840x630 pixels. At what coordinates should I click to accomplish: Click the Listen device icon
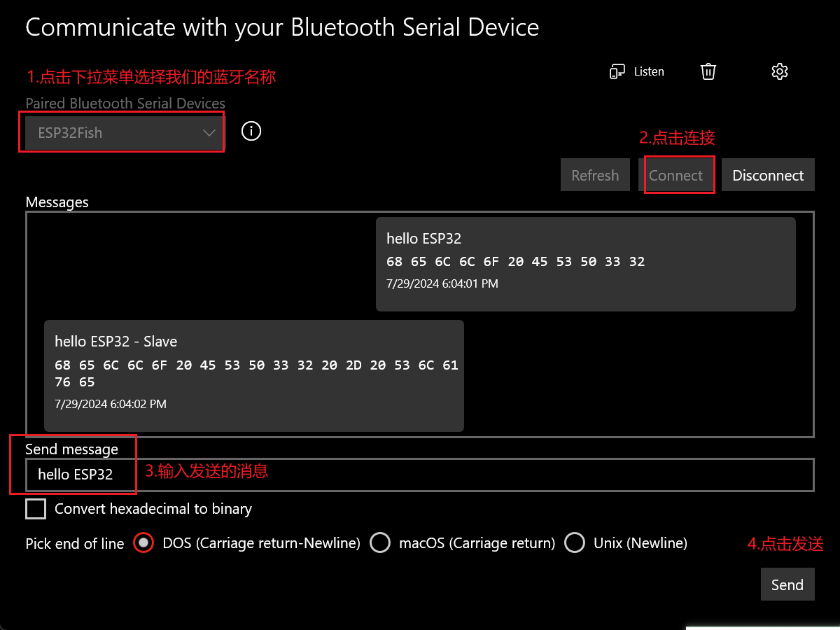click(617, 71)
